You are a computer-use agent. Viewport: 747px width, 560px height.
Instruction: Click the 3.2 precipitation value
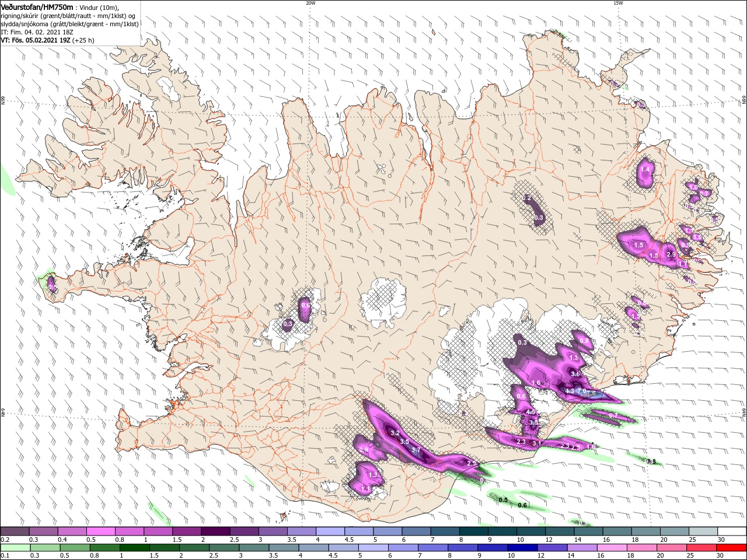pyautogui.click(x=395, y=433)
